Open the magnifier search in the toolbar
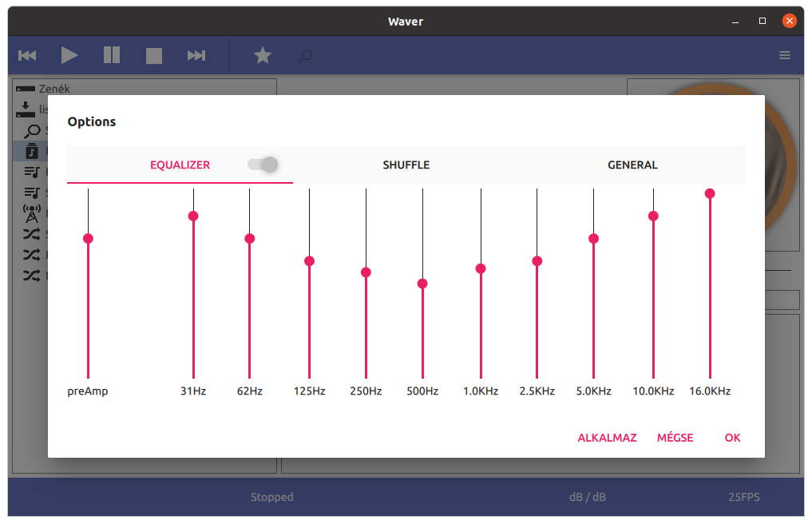Screen dimensions: 812x524 [305, 55]
